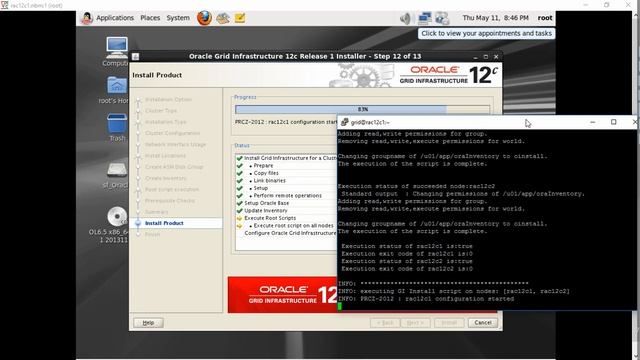Click the Network Interface Usage step
This screenshot has height=360, width=640.
(176, 144)
